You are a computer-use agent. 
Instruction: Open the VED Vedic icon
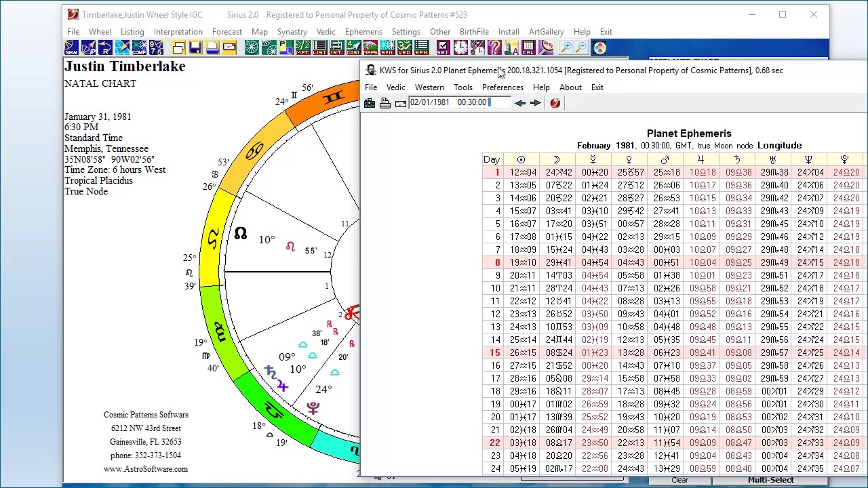[404, 48]
